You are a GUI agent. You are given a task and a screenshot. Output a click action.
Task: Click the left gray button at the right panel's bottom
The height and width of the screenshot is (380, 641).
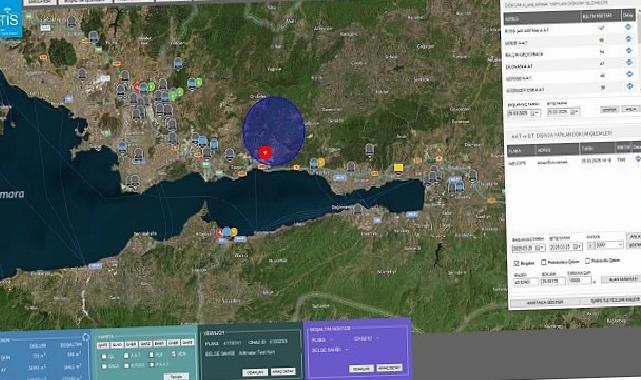point(545,302)
